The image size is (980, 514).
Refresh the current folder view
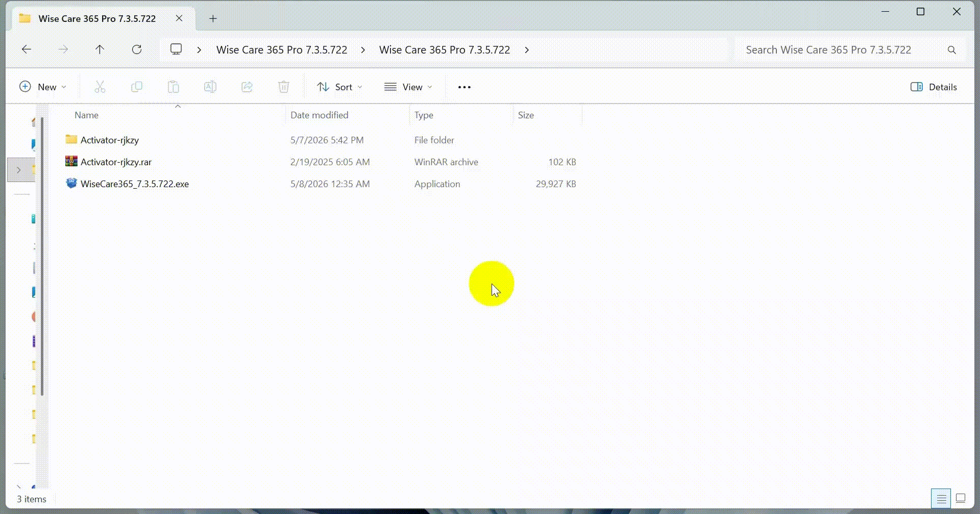point(137,49)
